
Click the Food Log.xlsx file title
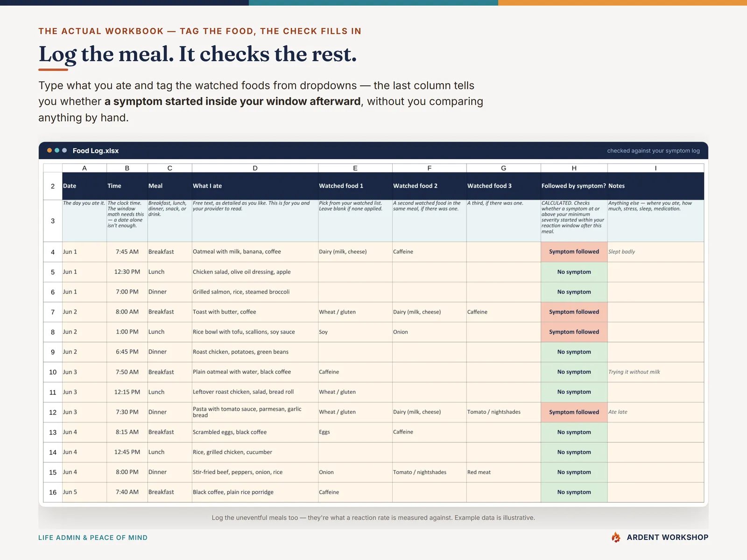(96, 151)
